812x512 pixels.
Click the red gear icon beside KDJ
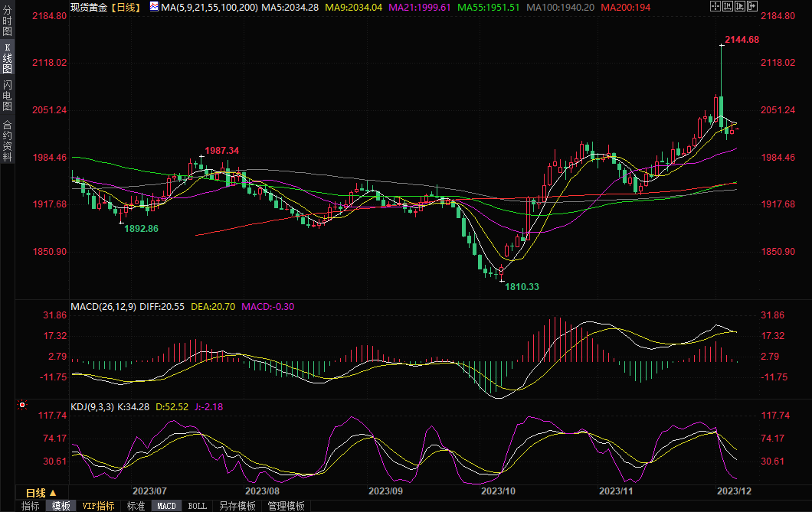pyautogui.click(x=22, y=405)
